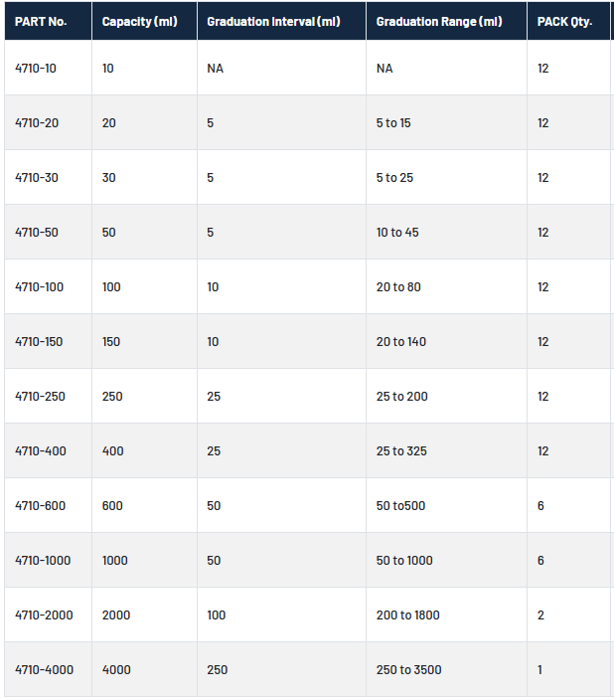
Task: Click part number 4710-250
Action: click(40, 397)
